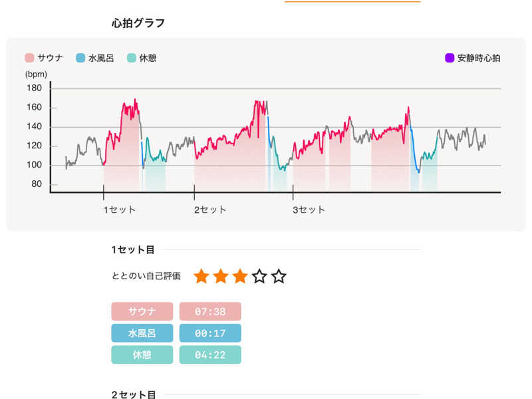Image resolution: width=532 pixels, height=399 pixels.
Task: Click the 心拍グラフ heading
Action: pos(138,23)
